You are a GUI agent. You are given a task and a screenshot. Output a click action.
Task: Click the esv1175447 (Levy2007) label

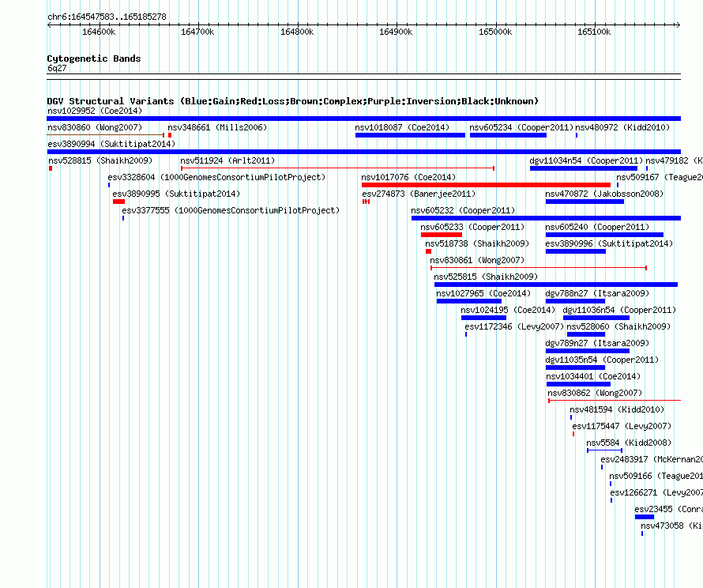pos(622,426)
